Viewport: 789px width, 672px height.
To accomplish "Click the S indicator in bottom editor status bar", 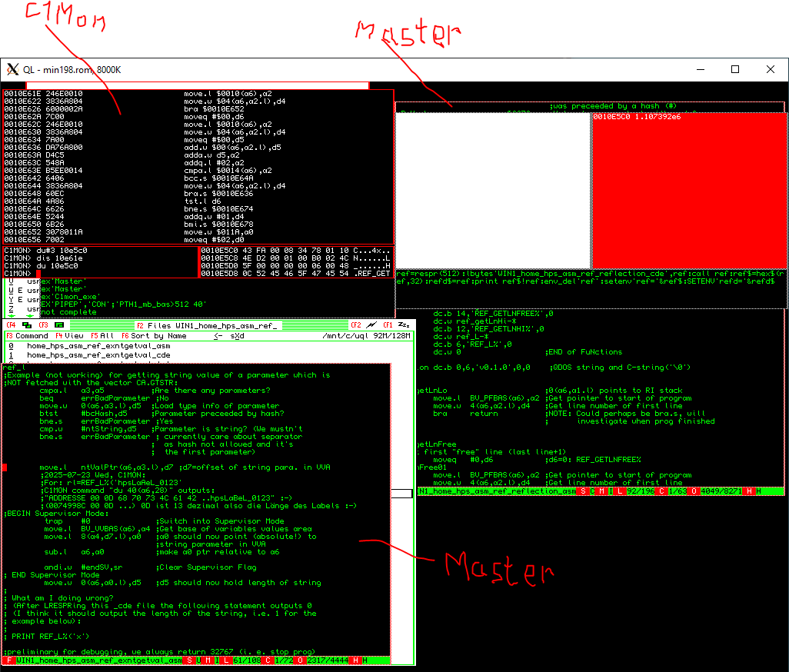I will [x=189, y=660].
